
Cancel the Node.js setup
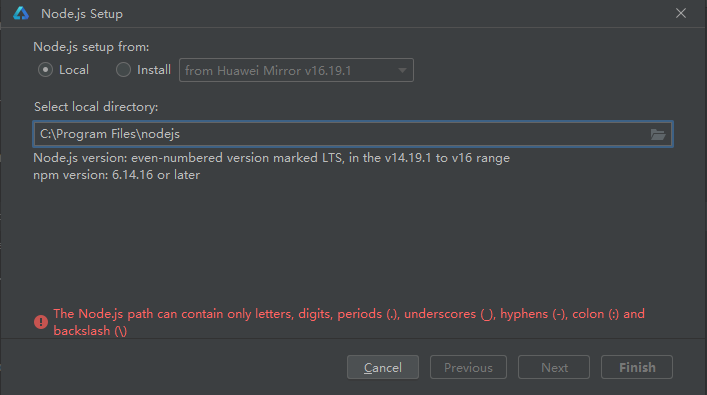(383, 367)
